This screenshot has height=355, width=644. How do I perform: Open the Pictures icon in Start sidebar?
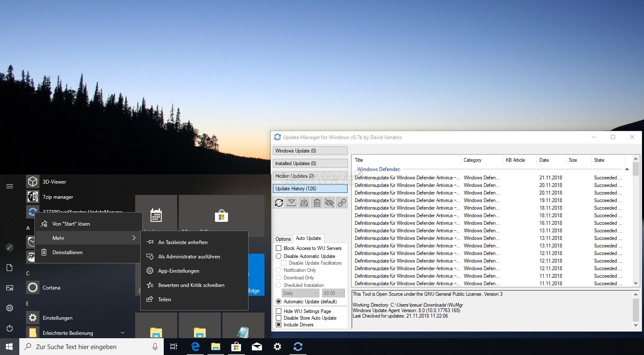[x=10, y=288]
